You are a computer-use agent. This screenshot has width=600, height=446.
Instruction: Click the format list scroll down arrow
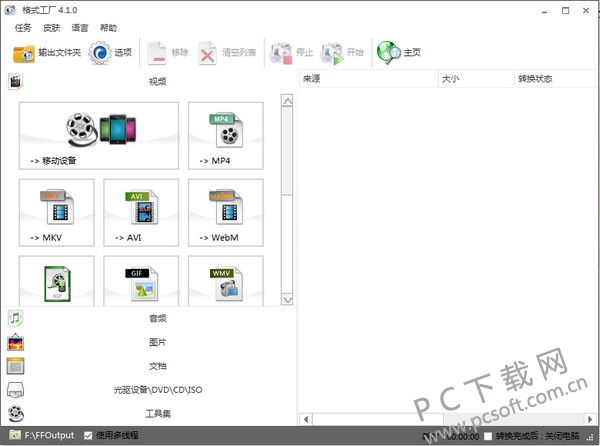point(287,299)
